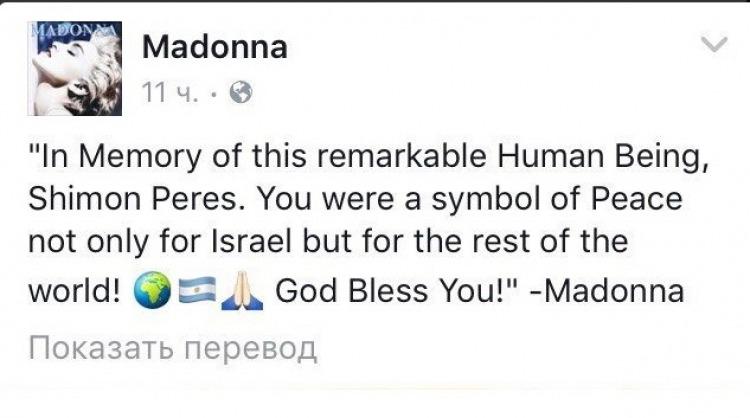750x418 pixels.
Task: Click the "11 ч." post timestamp
Action: click(x=169, y=92)
